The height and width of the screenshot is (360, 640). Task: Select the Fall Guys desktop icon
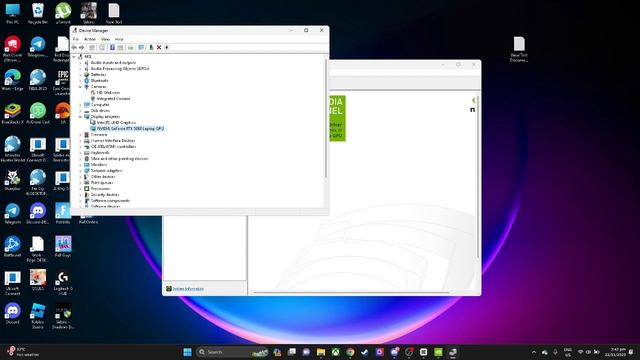click(63, 247)
